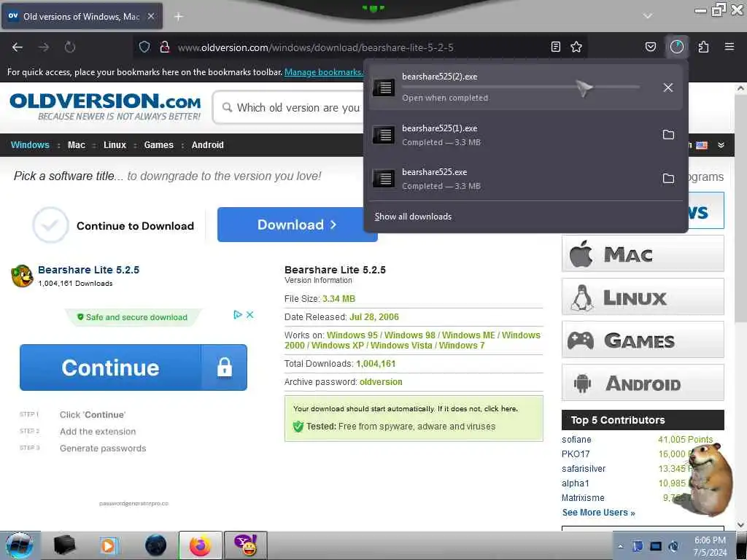Select the Mac navigation item

76,145
